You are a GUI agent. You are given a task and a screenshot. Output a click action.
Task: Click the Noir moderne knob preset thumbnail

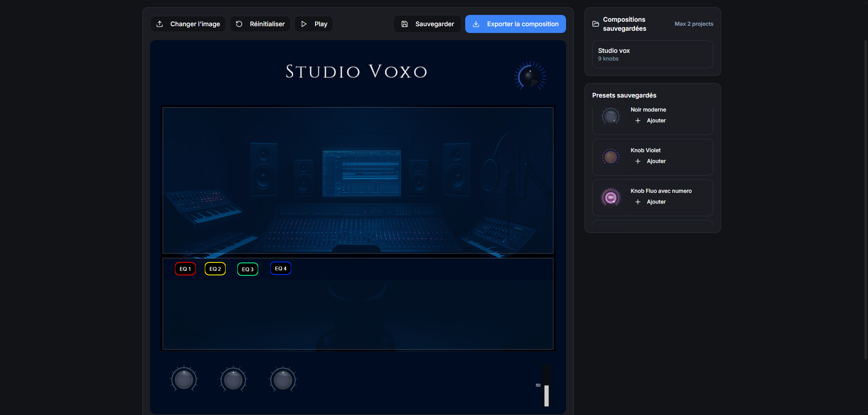coord(611,116)
